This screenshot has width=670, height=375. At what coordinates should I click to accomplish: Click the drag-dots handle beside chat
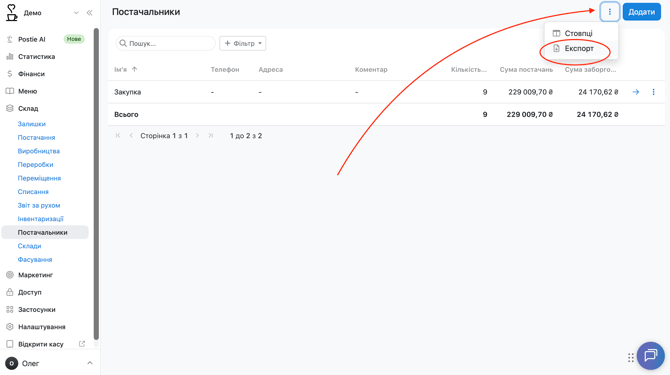tap(631, 357)
